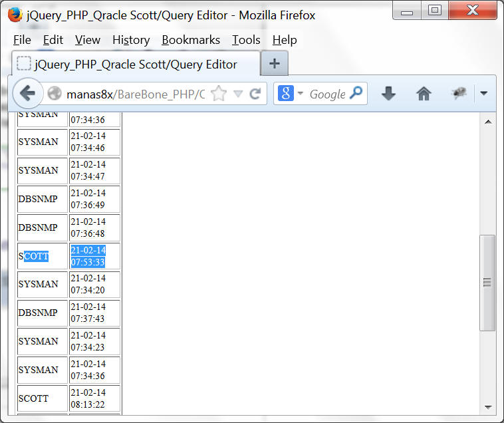Open the Edit menu

[53, 40]
